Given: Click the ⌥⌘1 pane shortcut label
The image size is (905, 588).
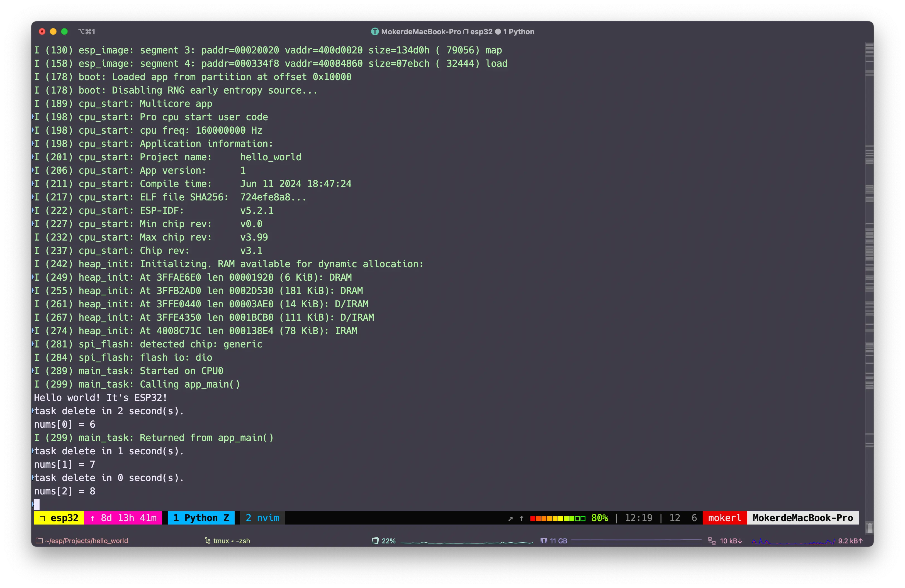Looking at the screenshot, I should click(87, 31).
